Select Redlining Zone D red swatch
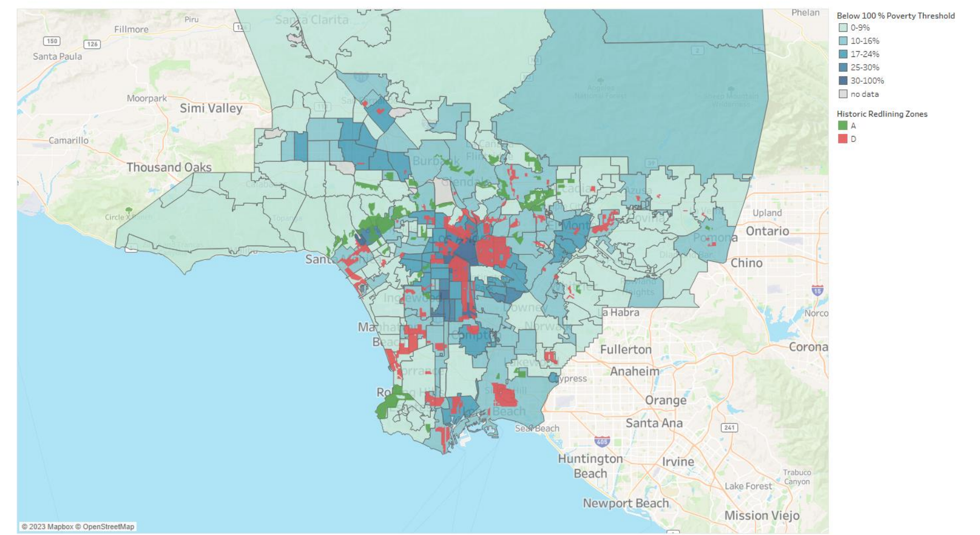980x535 pixels. [x=842, y=139]
